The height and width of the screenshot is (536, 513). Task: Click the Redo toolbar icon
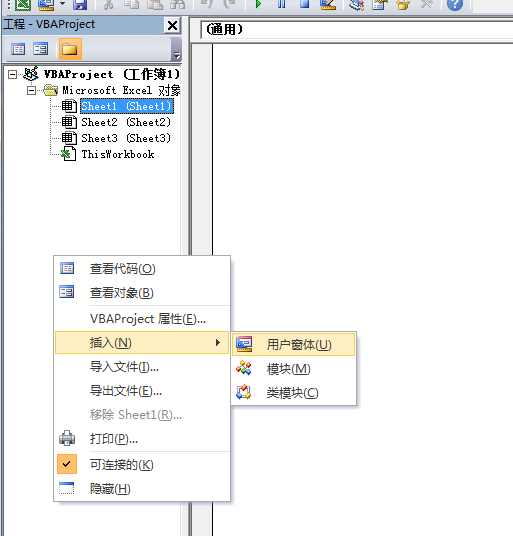[229, 4]
